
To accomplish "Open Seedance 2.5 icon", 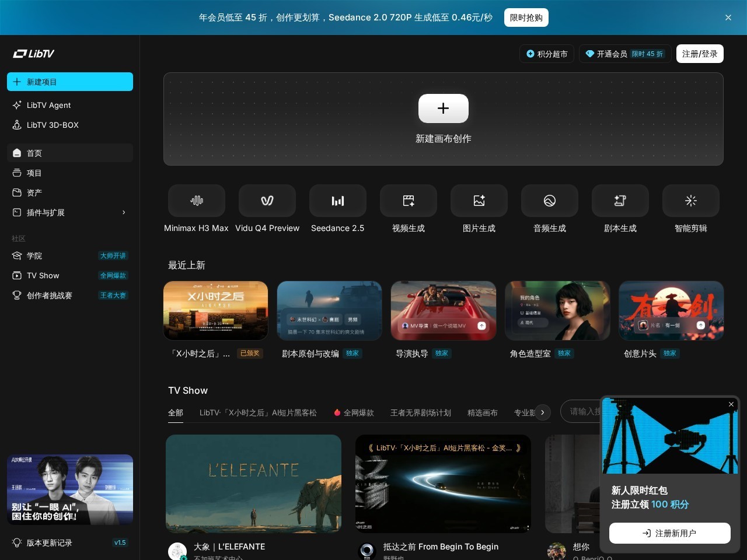I will click(x=338, y=201).
